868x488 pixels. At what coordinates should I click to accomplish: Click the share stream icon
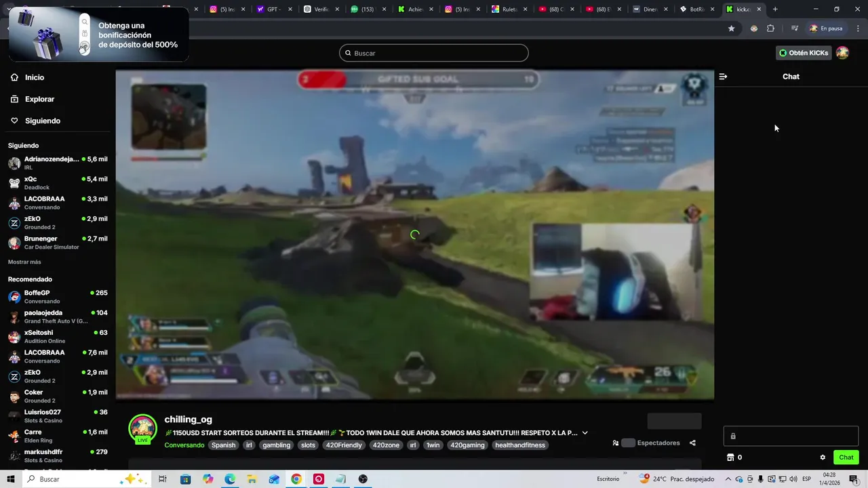[x=692, y=443]
